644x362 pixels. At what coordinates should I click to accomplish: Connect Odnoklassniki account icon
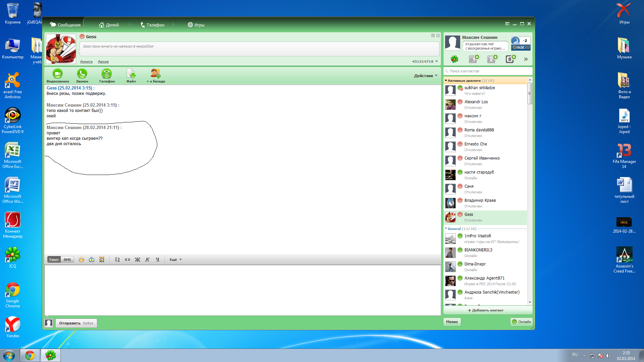(492, 59)
